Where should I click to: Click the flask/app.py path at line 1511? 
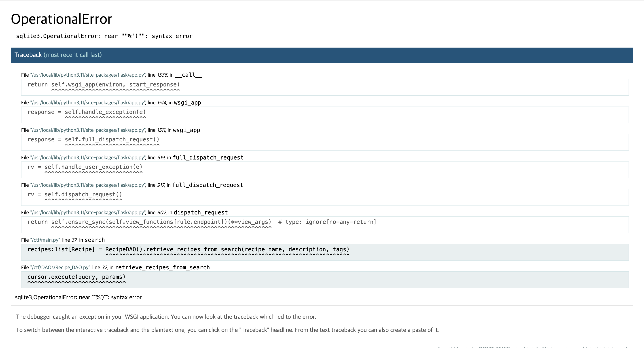(87, 130)
